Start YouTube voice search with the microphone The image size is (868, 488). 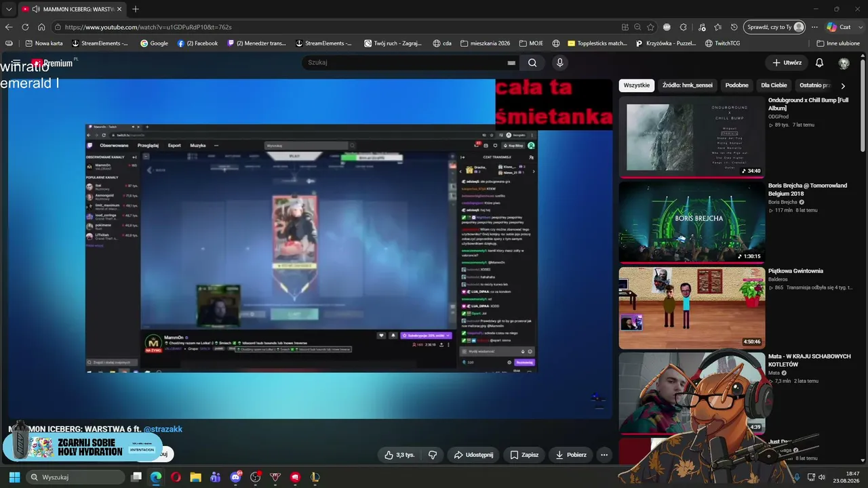[x=559, y=62]
